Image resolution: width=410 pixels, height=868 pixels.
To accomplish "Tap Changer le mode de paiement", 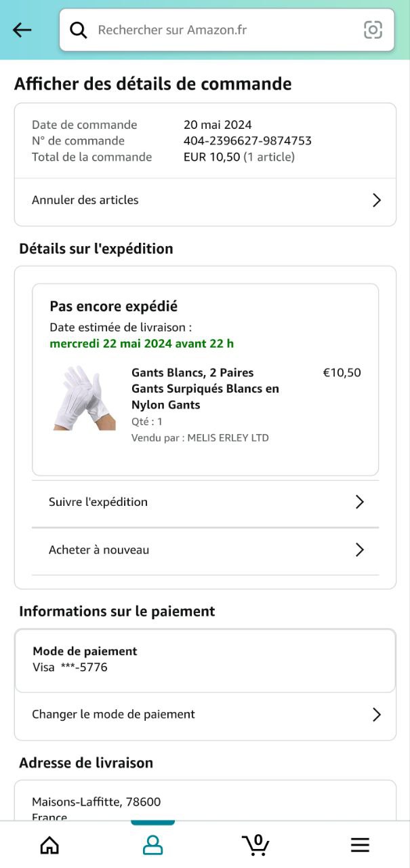I will click(x=113, y=714).
